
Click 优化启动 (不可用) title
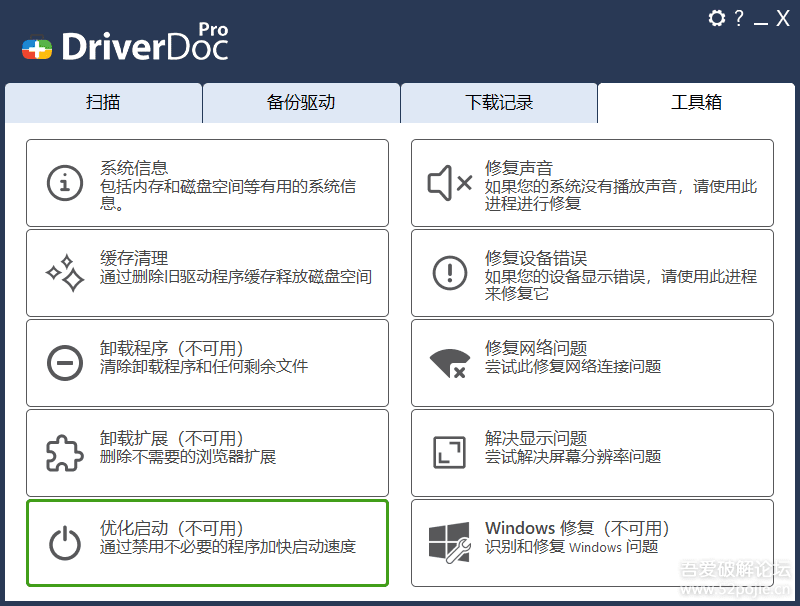tap(171, 528)
